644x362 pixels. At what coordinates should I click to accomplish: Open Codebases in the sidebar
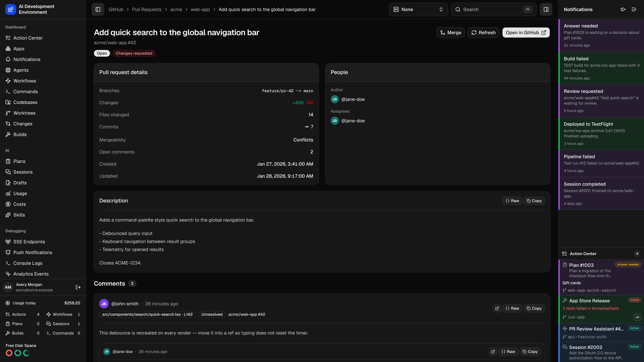43,102
